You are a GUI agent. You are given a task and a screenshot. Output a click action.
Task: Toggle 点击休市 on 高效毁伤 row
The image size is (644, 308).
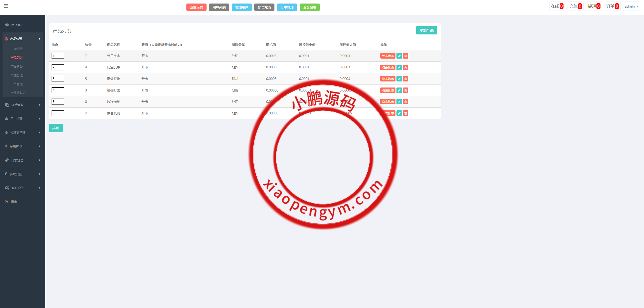coord(388,79)
